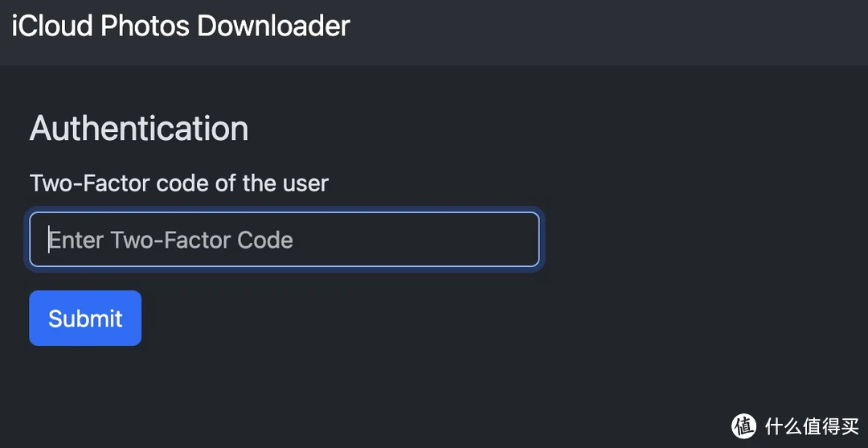This screenshot has width=868, height=448.
Task: Click the word 'Photos' in the header
Action: point(145,26)
